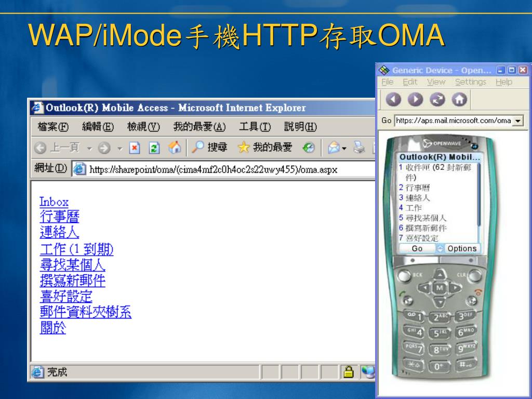This screenshot has width=532, height=399.
Task: Click the 我的最愛 star favorites toolbar button
Action: [x=264, y=147]
